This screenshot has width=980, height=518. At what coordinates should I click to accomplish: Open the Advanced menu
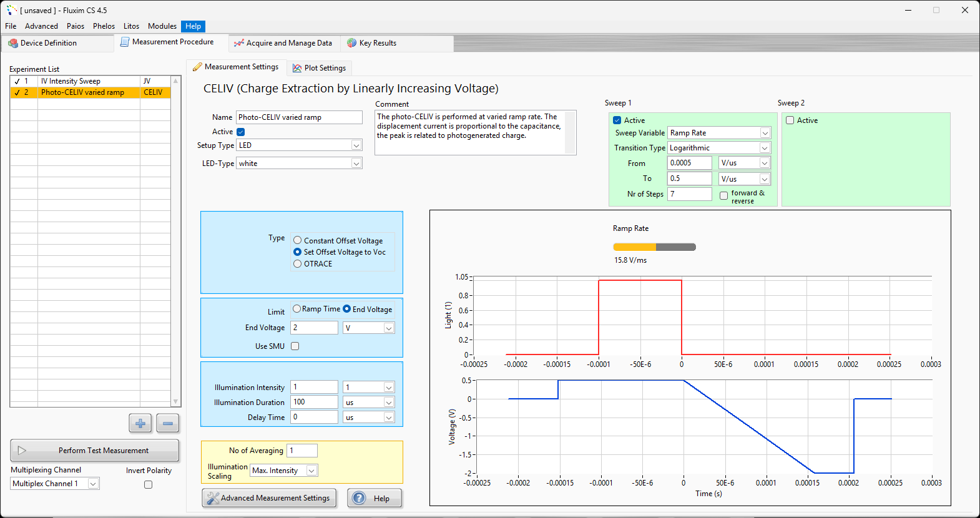(41, 26)
